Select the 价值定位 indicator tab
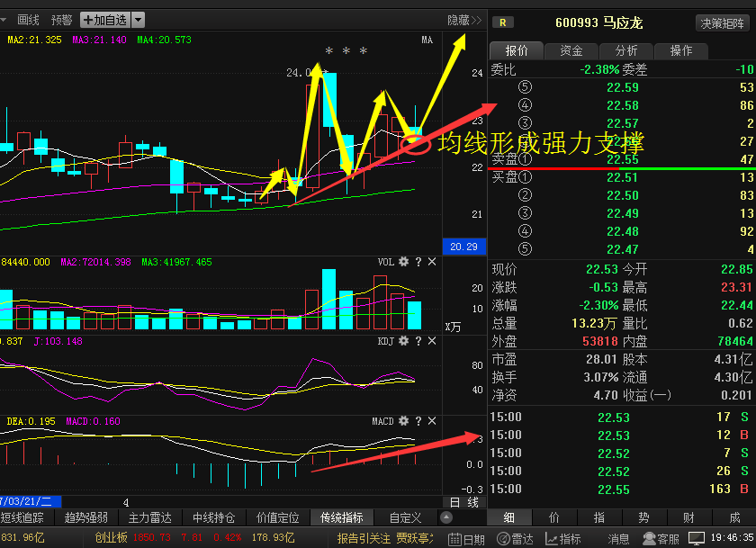The height and width of the screenshot is (548, 756). click(278, 517)
